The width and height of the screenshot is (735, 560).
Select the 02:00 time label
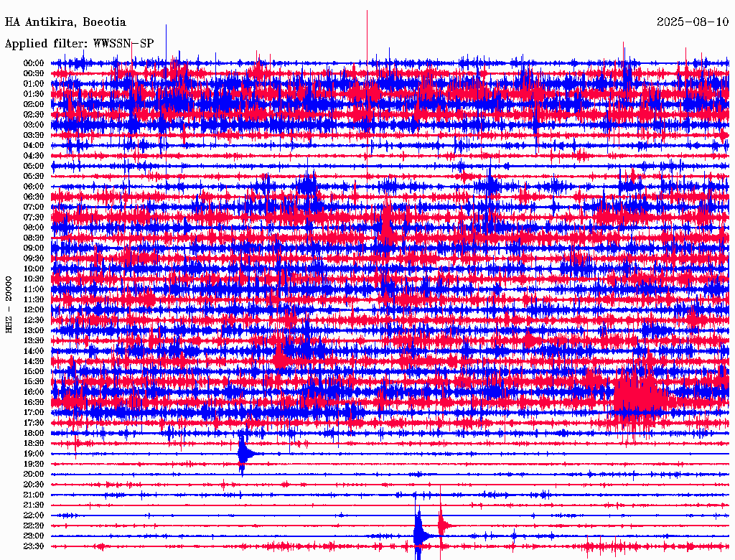click(33, 104)
